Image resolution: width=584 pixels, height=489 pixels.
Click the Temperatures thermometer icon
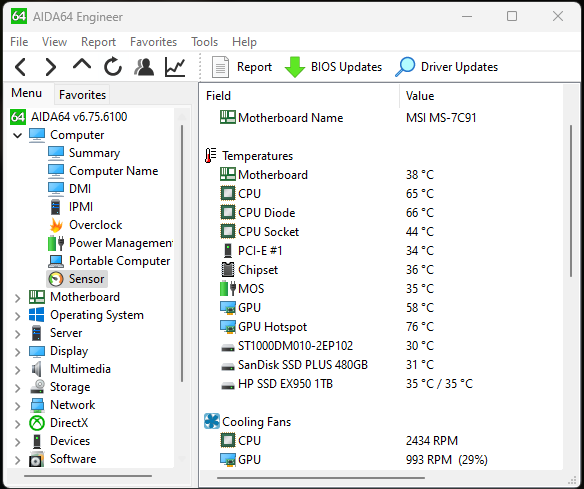(x=210, y=156)
